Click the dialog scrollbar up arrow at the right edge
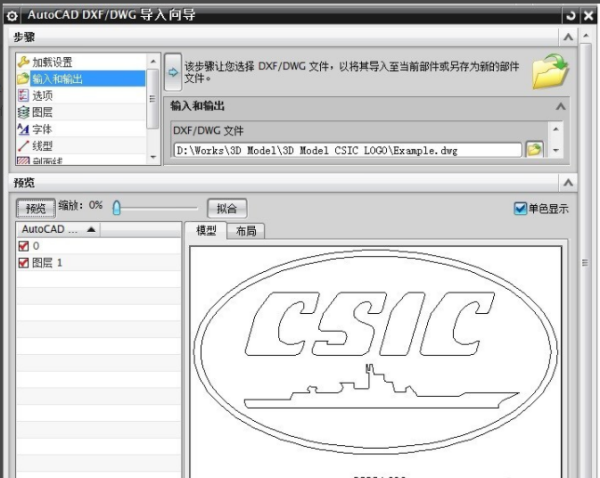 [586, 36]
